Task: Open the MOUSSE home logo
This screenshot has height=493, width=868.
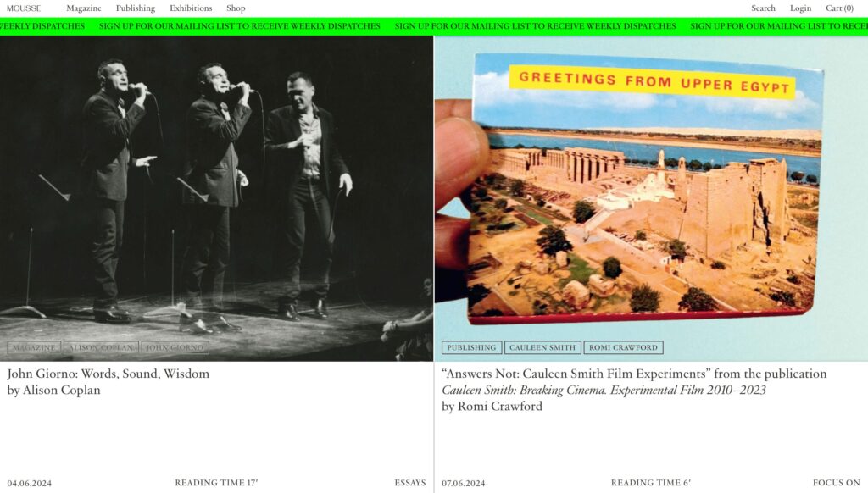Action: [x=23, y=8]
